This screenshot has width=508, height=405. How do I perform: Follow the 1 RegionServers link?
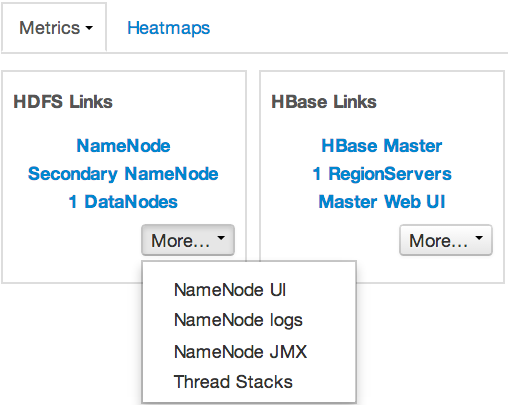tap(382, 174)
